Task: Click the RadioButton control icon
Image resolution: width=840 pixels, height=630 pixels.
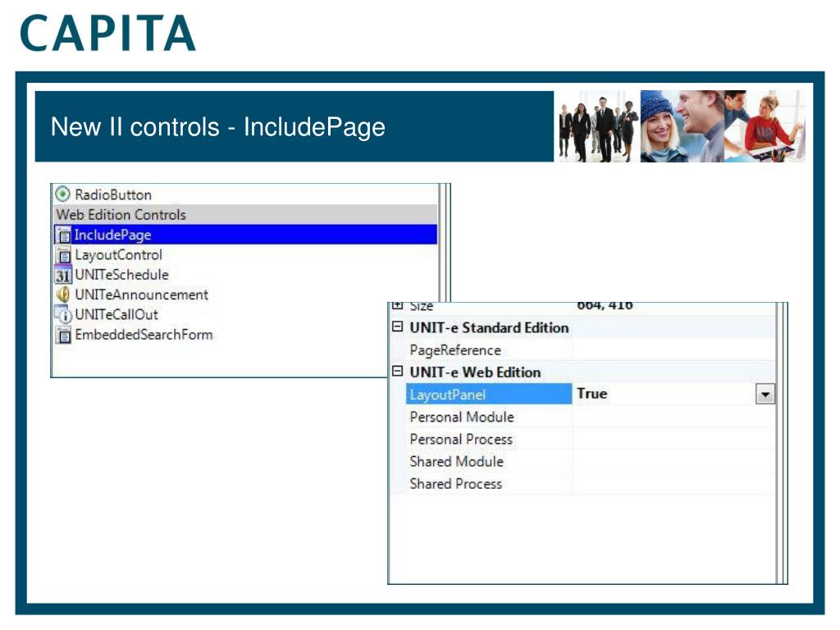Action: click(62, 194)
